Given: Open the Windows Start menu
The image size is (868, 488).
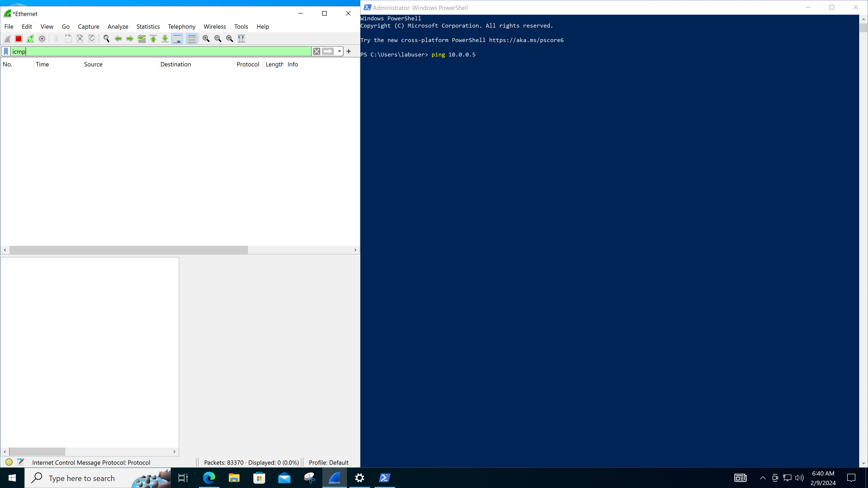Looking at the screenshot, I should [x=12, y=478].
